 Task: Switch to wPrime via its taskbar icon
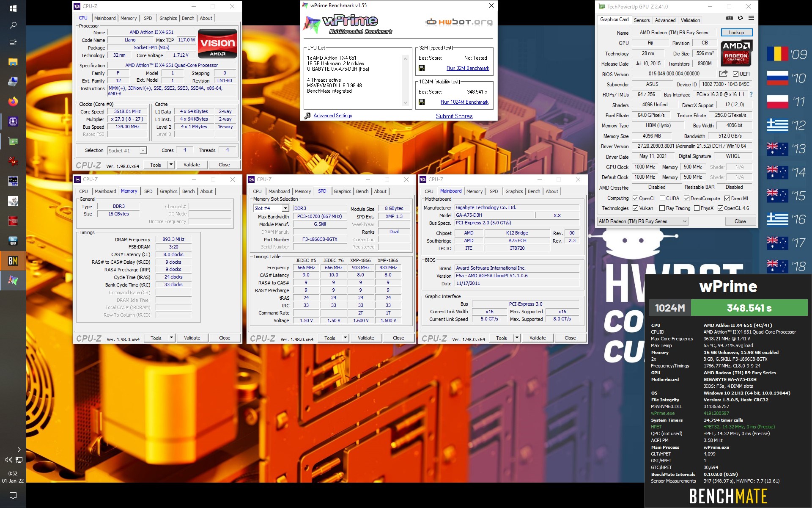pos(13,280)
